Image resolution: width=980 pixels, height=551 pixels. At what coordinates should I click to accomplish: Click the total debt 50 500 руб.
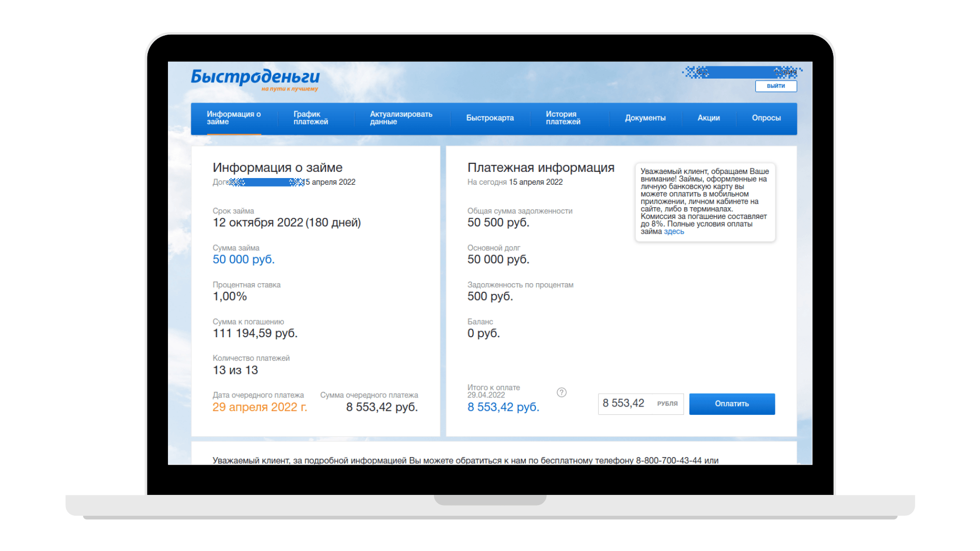coord(498,222)
